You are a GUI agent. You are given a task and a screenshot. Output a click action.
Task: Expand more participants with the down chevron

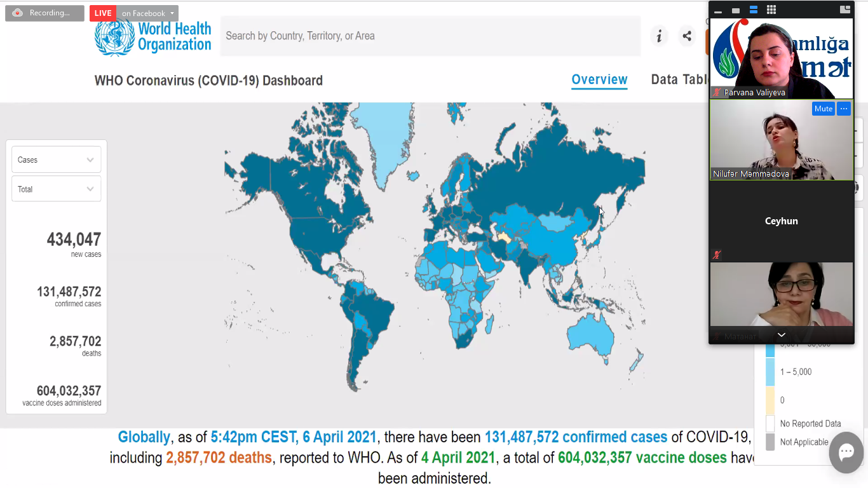(782, 335)
